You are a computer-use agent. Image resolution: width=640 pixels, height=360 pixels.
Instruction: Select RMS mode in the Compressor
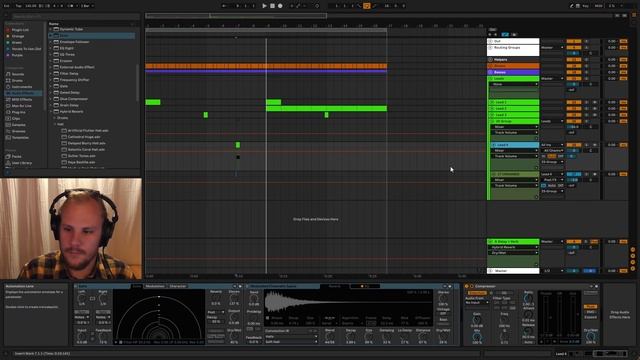click(590, 312)
